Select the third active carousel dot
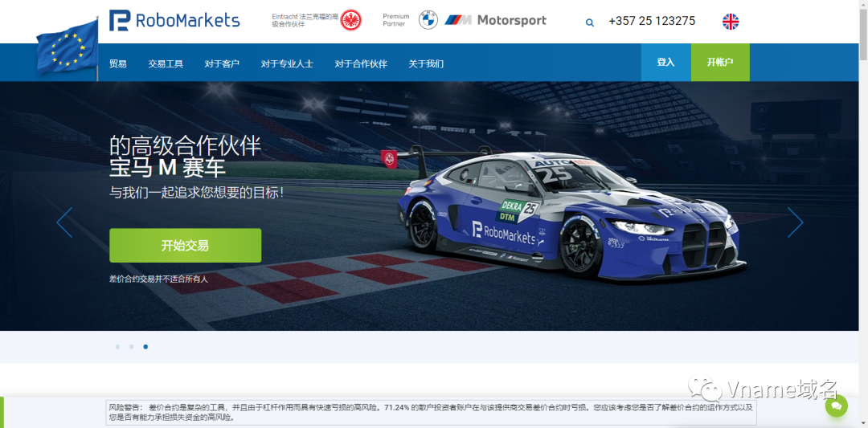Image resolution: width=868 pixels, height=428 pixels. (x=145, y=347)
